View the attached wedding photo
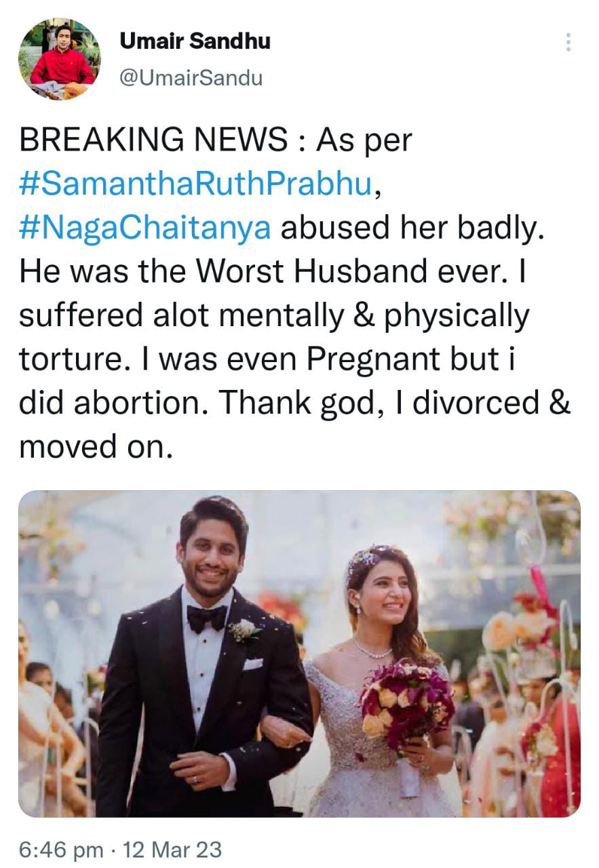This screenshot has height=868, width=599. 299,654
